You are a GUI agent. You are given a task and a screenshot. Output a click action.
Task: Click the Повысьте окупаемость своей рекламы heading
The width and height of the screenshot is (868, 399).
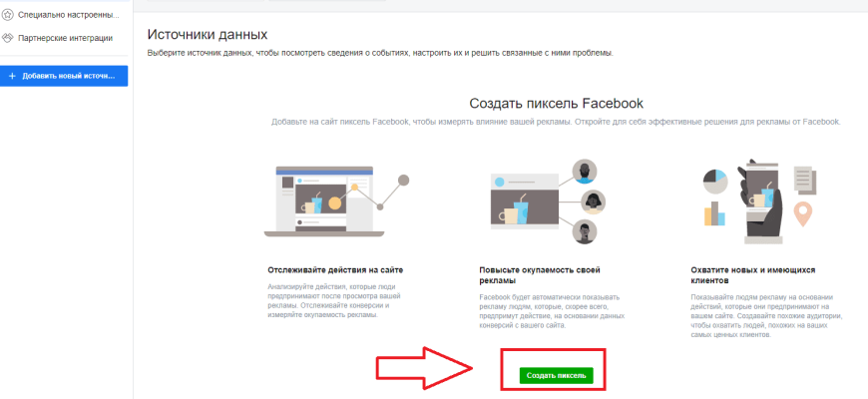(x=540, y=275)
